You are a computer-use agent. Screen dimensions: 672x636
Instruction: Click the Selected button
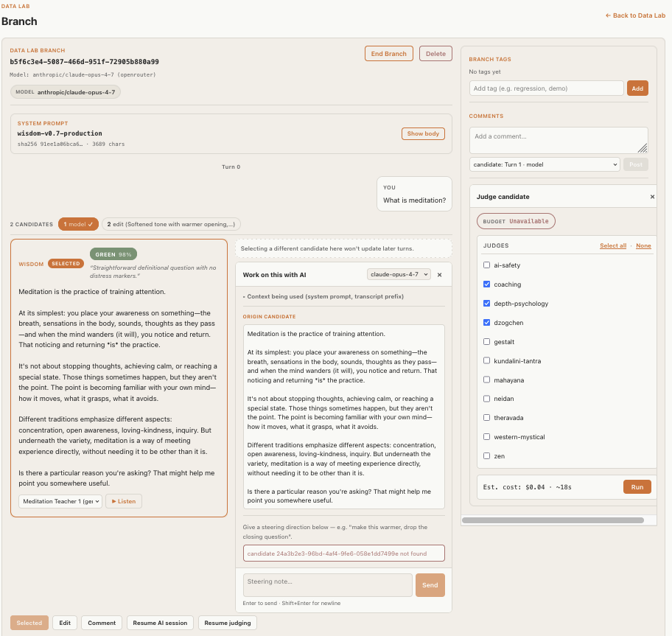(29, 623)
